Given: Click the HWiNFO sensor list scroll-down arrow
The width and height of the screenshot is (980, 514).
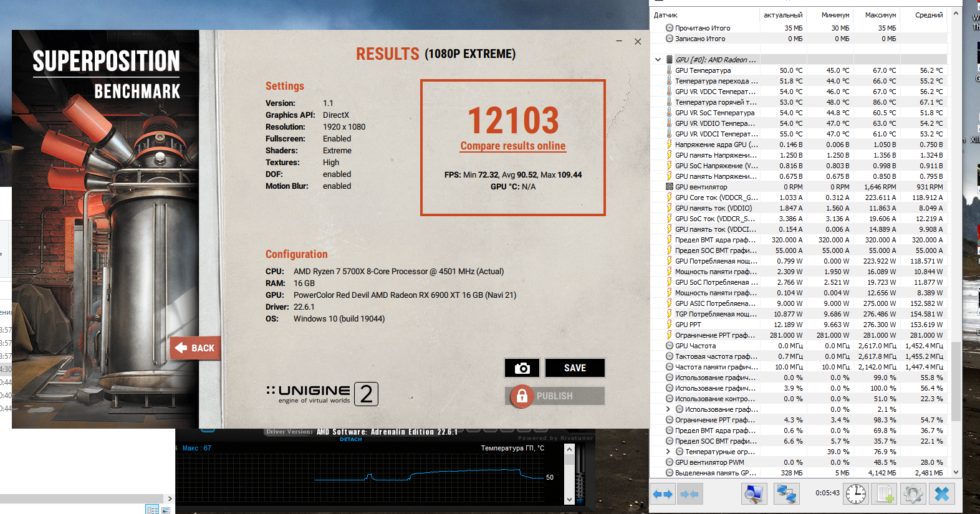Looking at the screenshot, I should [x=956, y=473].
